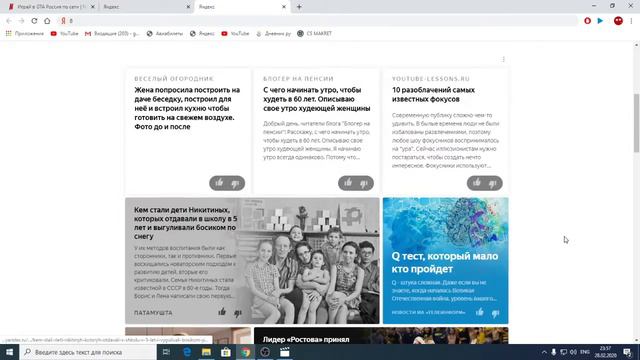Open Task View on the taskbar
Viewport: 640px width, 360px height.
pos(166,352)
